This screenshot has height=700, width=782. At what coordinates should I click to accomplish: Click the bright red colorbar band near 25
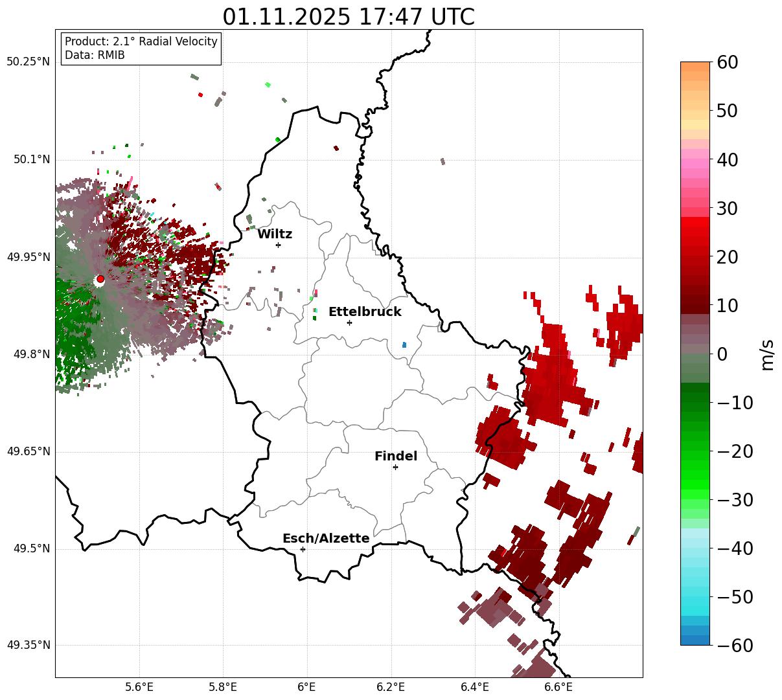(695, 232)
